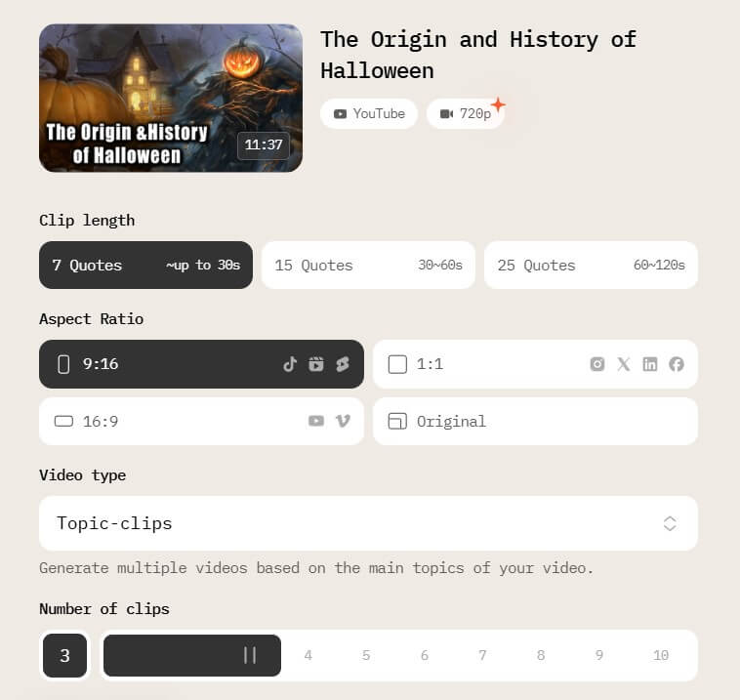Viewport: 740px width, 700px height.
Task: Select the Original aspect ratio
Action: (535, 421)
